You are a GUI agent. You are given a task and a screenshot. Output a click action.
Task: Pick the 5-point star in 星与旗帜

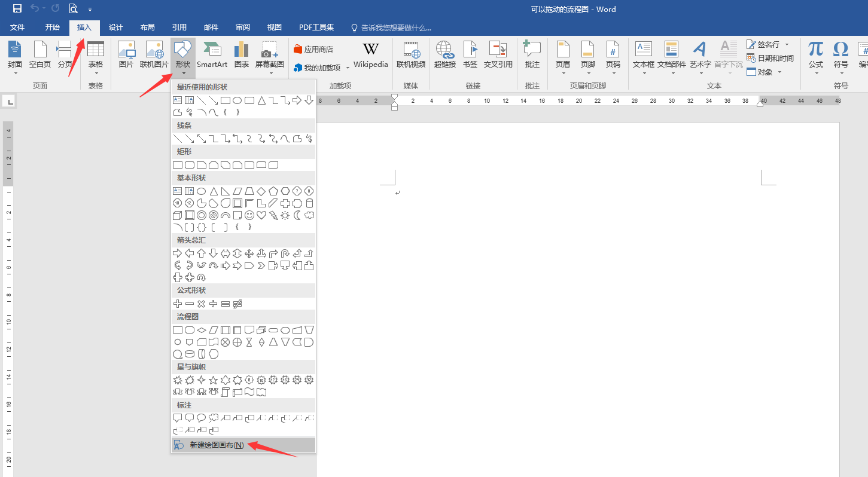214,380
